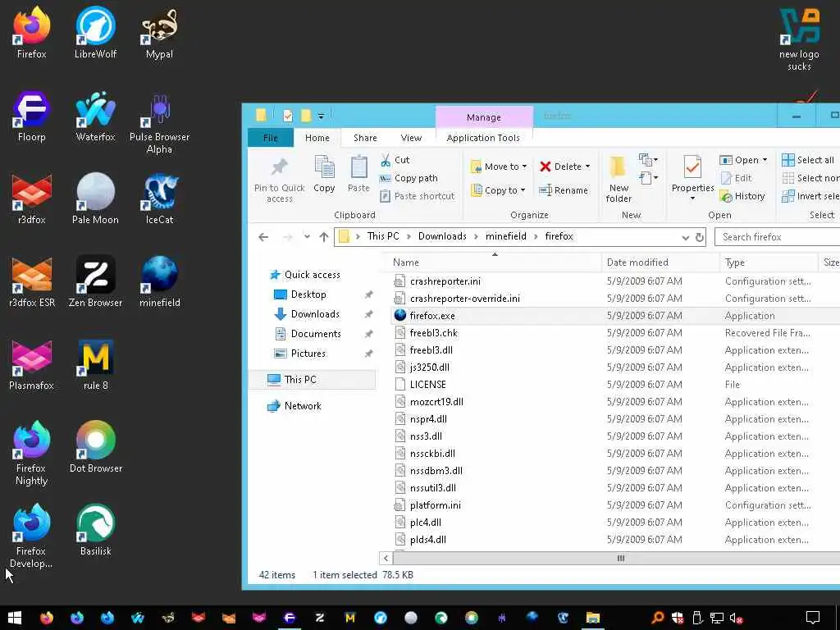
Task: Open the Application Tools tab
Action: coord(483,138)
